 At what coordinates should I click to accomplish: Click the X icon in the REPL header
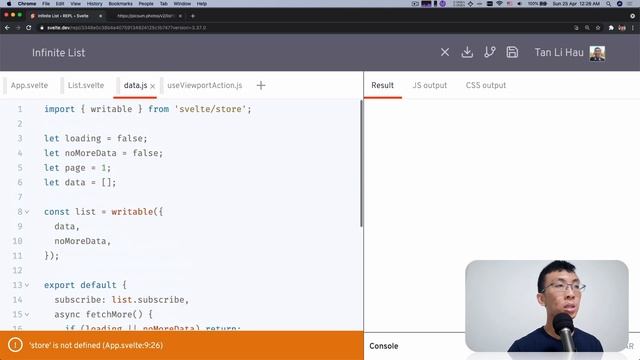click(x=445, y=52)
